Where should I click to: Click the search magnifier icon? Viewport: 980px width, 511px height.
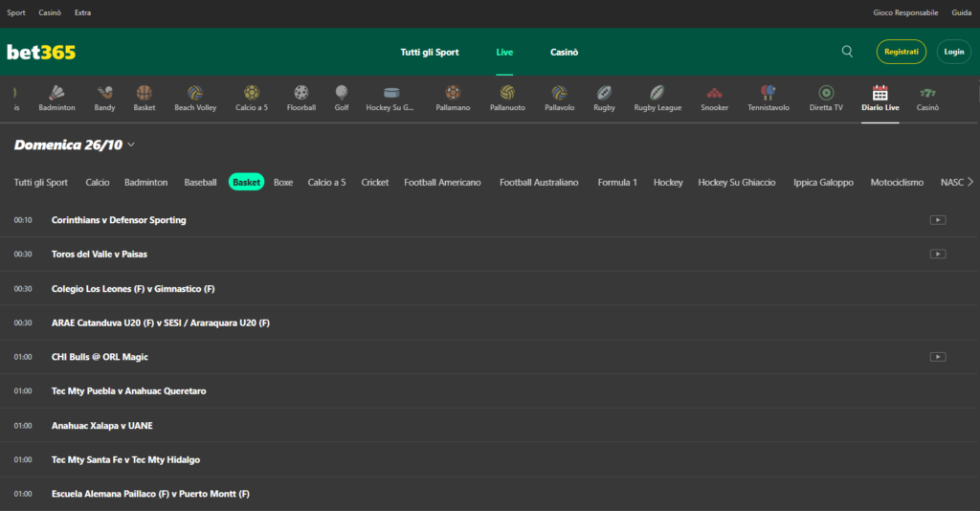tap(847, 52)
